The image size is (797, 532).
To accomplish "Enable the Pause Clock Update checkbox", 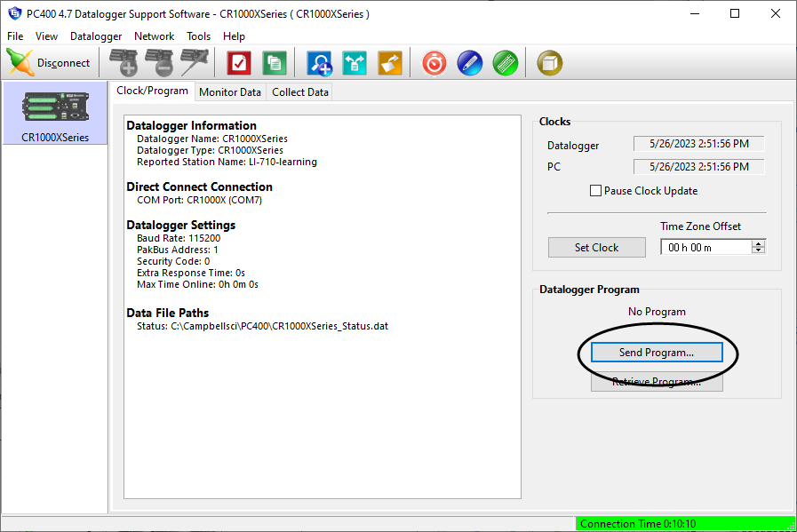I will 595,191.
